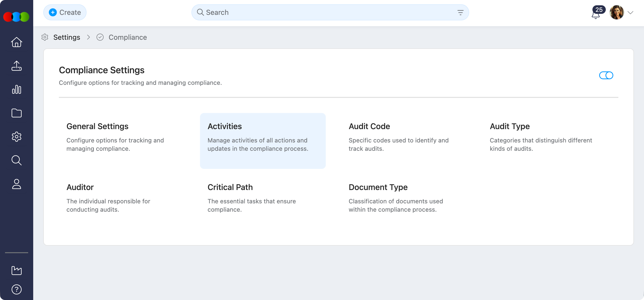This screenshot has width=644, height=300.
Task: Open the user profile sidebar icon
Action: (17, 184)
